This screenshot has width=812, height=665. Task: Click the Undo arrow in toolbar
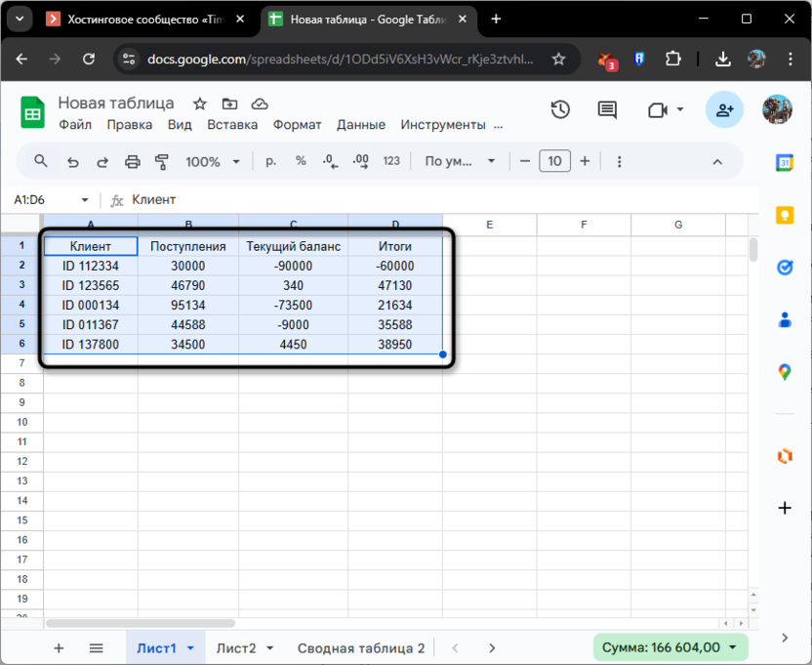[72, 162]
